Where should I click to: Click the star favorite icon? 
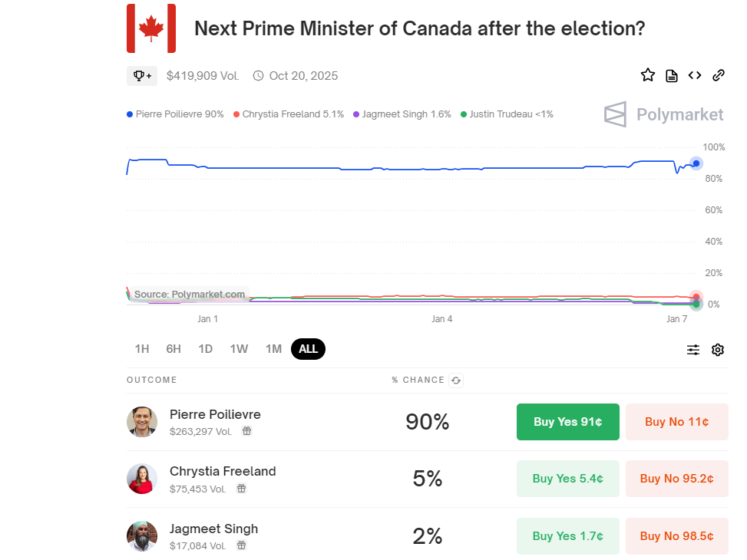point(648,75)
